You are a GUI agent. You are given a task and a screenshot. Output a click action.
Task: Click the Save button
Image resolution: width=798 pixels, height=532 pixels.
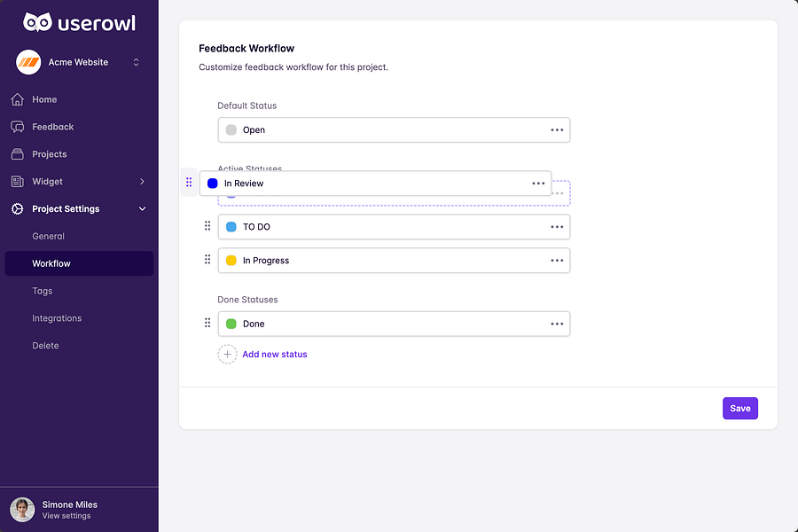(x=739, y=408)
